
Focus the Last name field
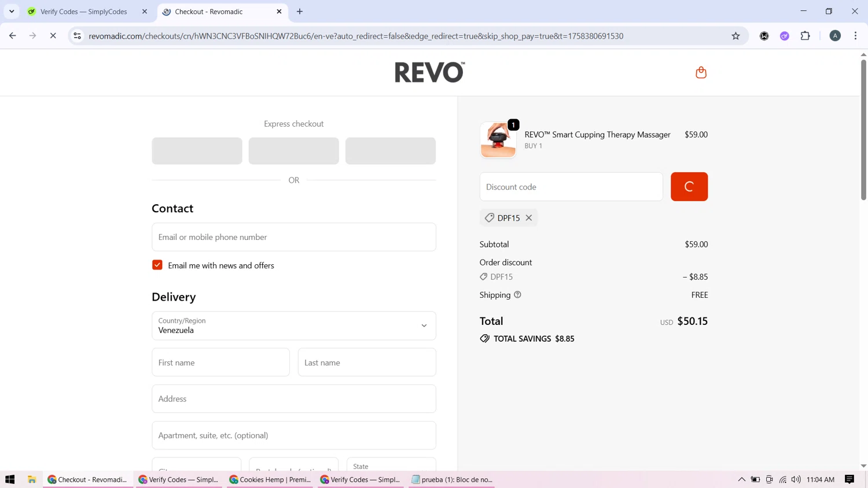(x=367, y=363)
